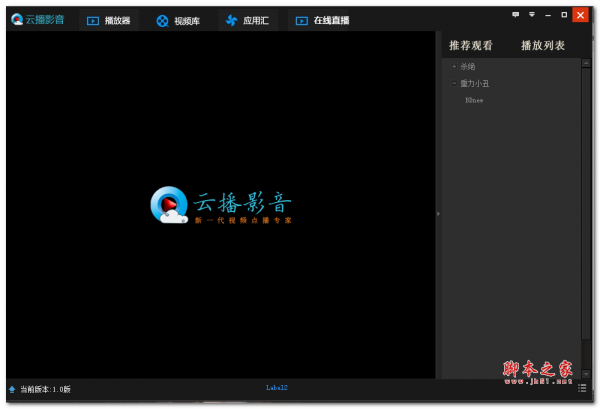Viewport: 600px width, 409px height.
Task: Switch to the 视频库 video library tab
Action: pyautogui.click(x=177, y=20)
